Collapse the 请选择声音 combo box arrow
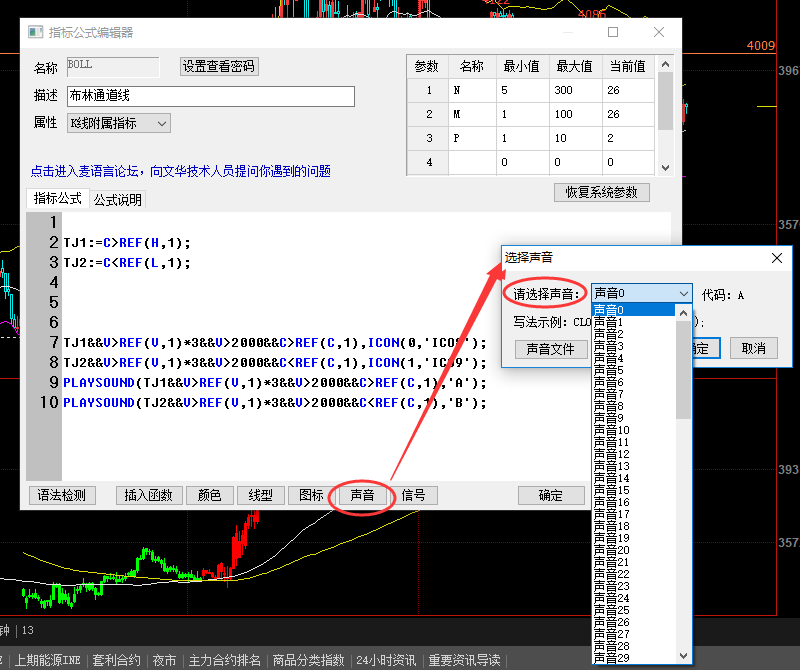This screenshot has width=800, height=670. click(683, 293)
